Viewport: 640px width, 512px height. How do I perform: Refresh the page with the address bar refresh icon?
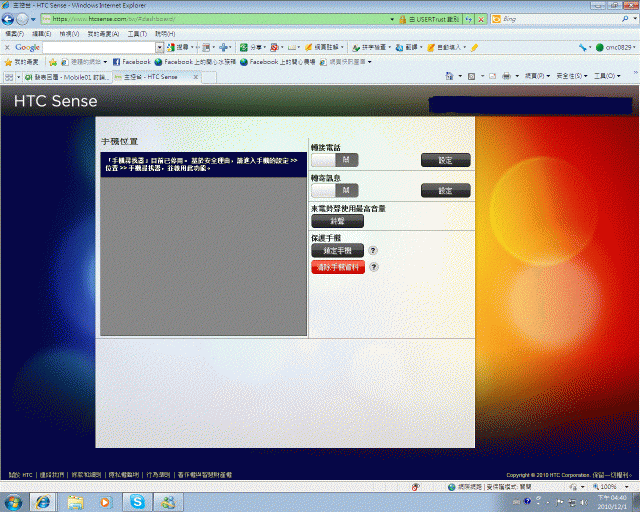pos(469,19)
